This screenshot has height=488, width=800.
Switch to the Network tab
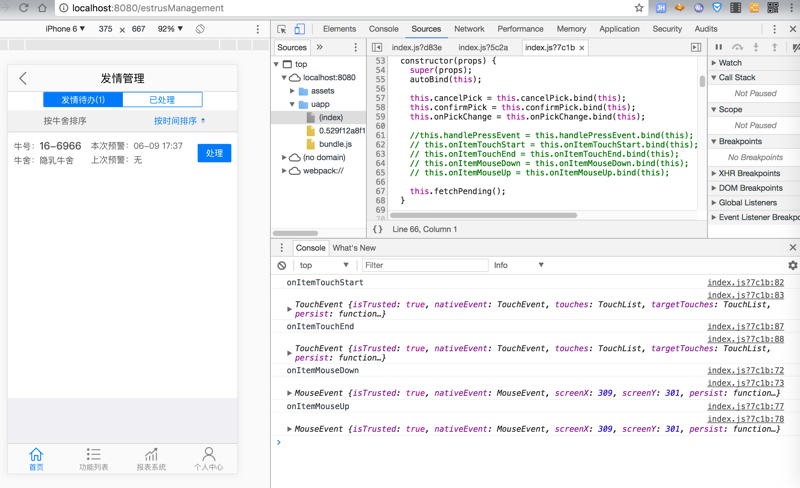(469, 29)
